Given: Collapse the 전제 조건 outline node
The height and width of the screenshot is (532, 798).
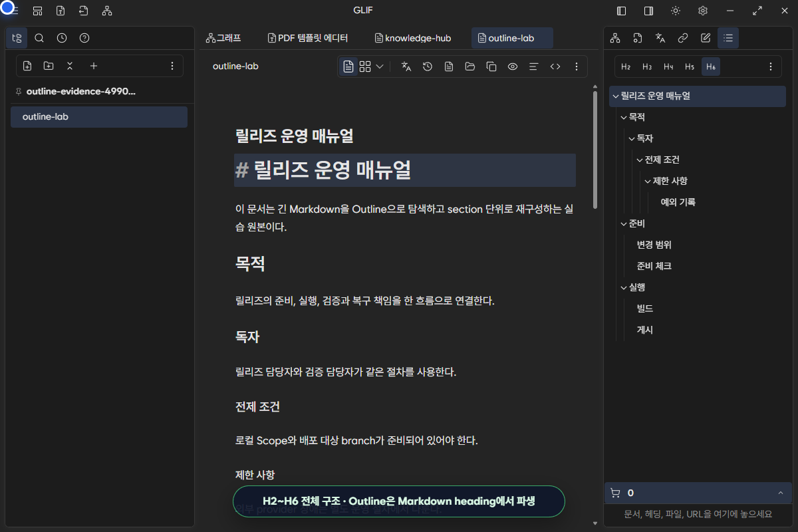Looking at the screenshot, I should coord(639,160).
